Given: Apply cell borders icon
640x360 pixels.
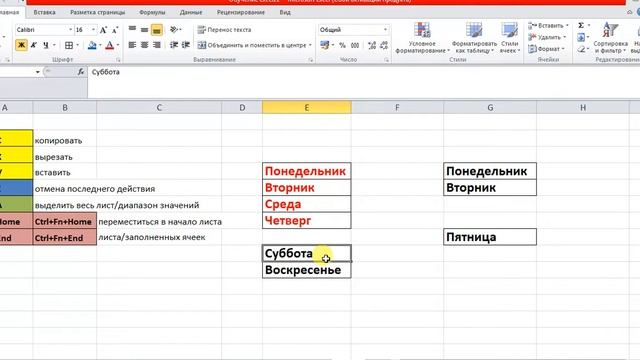Looking at the screenshot, I should point(69,45).
